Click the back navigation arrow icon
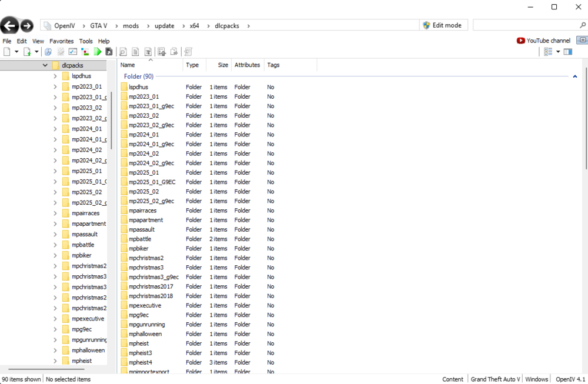 click(x=10, y=25)
